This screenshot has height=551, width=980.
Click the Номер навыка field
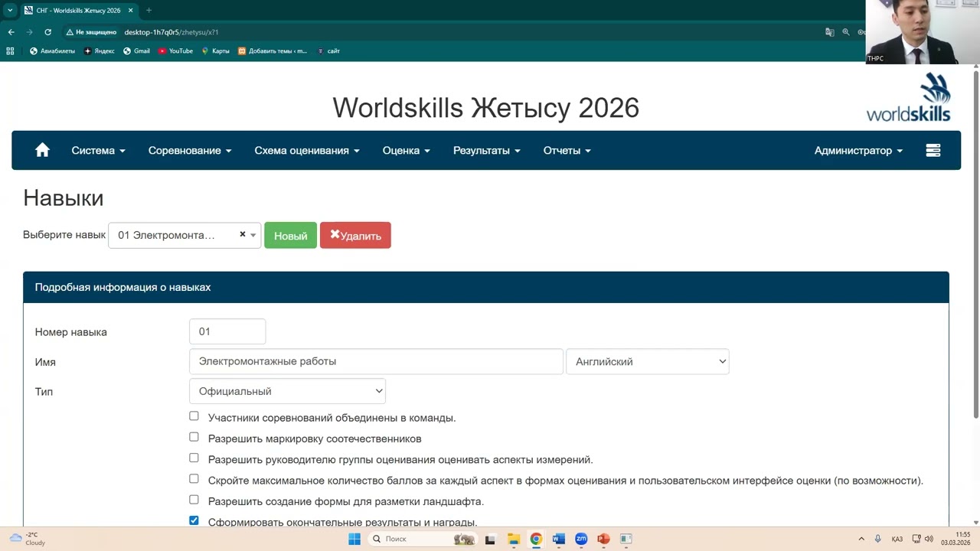[227, 331]
